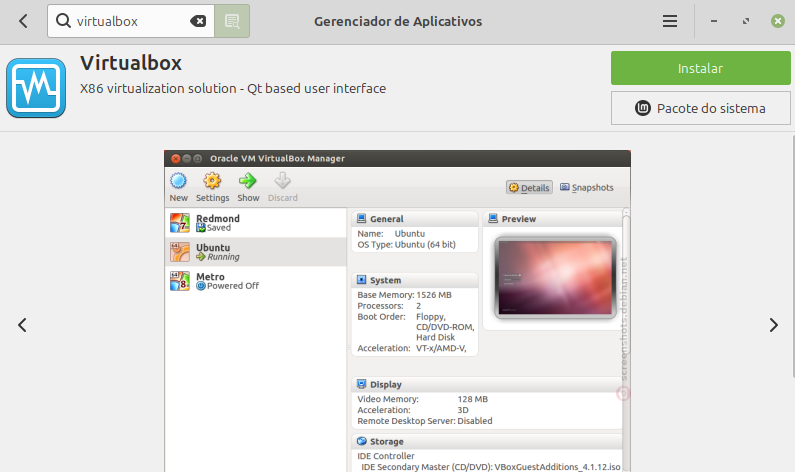
Task: Click the Discard arrow icon
Action: pyautogui.click(x=282, y=182)
